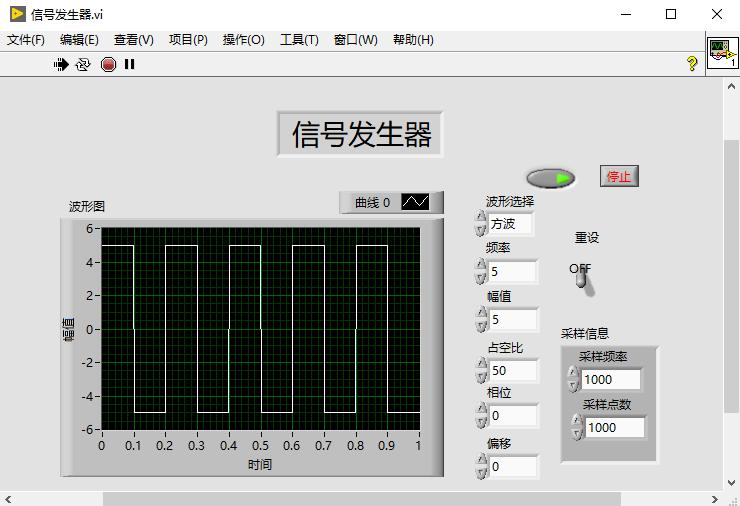Decrease 采样频率 with down arrow
740x506 pixels.
tap(573, 386)
